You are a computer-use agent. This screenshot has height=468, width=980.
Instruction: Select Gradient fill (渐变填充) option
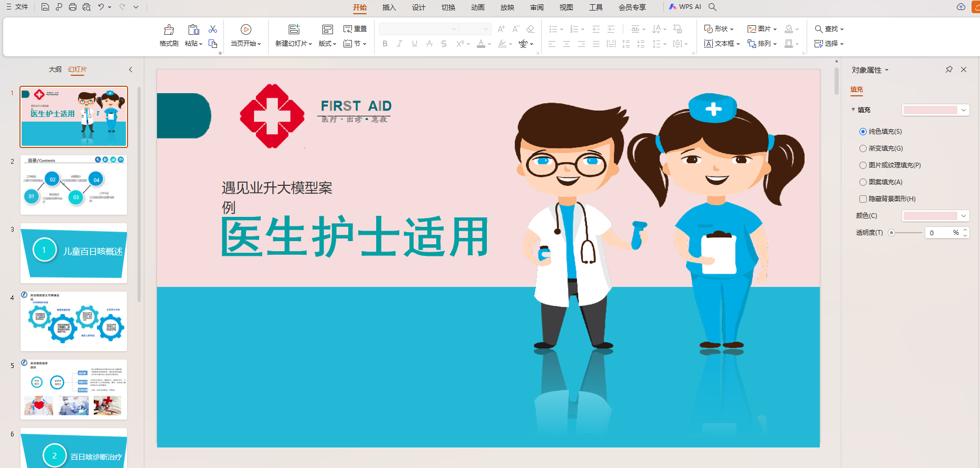tap(863, 148)
